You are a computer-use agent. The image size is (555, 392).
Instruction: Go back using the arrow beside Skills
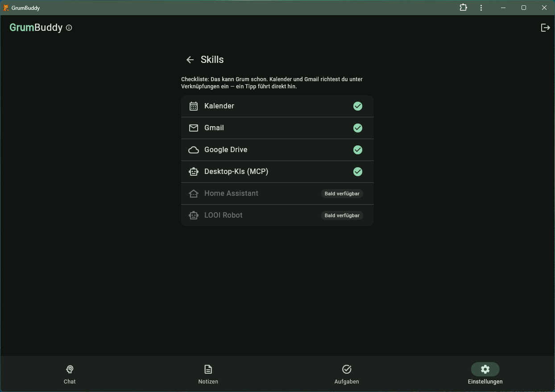point(190,60)
